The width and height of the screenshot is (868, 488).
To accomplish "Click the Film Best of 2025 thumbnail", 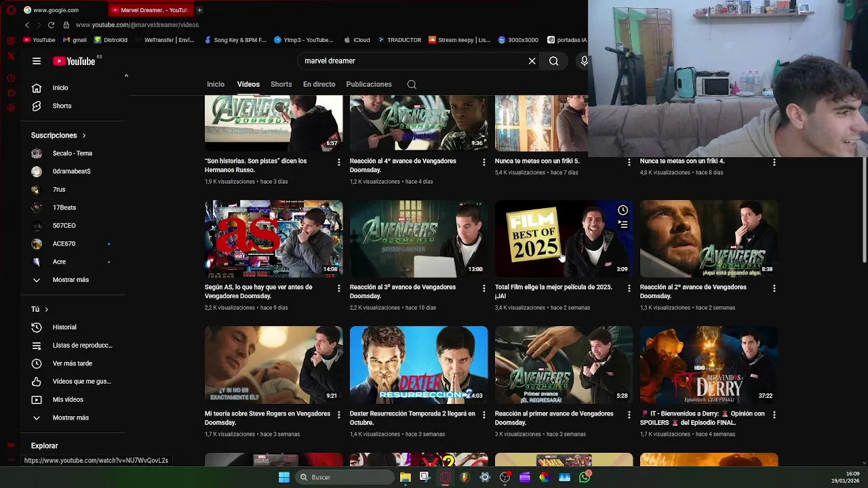I will (x=564, y=239).
